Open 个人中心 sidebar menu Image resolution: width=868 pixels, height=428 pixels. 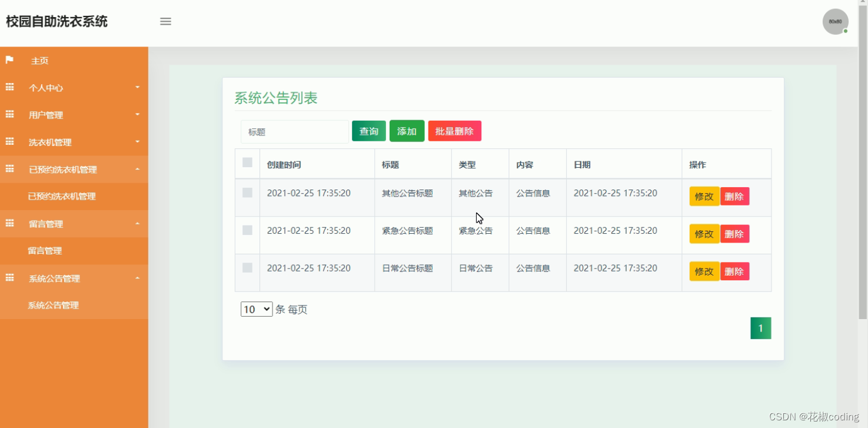pyautogui.click(x=74, y=88)
